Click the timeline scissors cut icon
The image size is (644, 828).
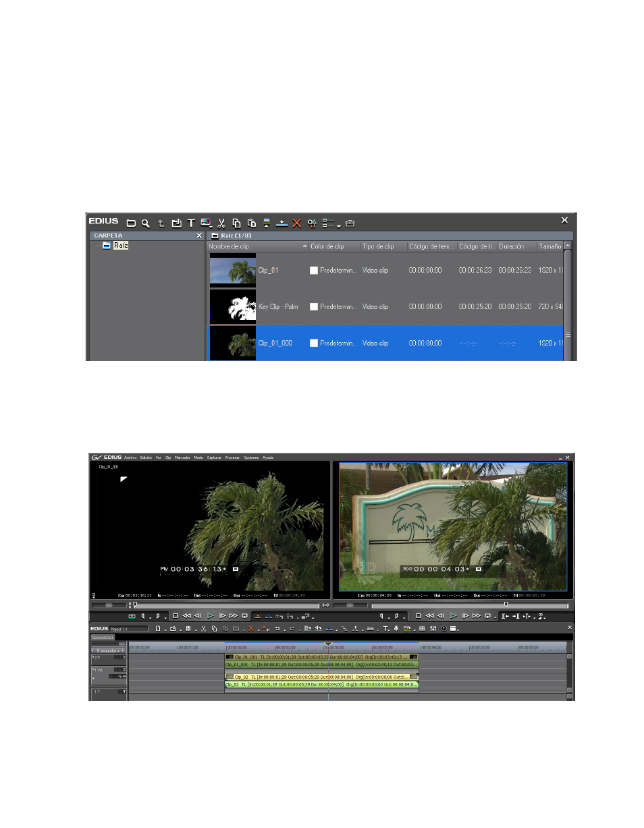[203, 628]
